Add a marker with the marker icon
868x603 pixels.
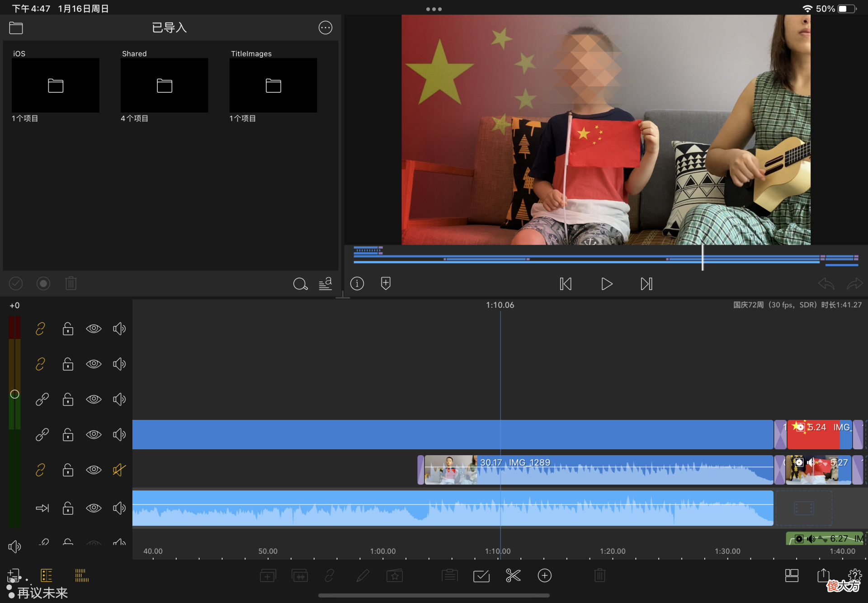tap(386, 283)
